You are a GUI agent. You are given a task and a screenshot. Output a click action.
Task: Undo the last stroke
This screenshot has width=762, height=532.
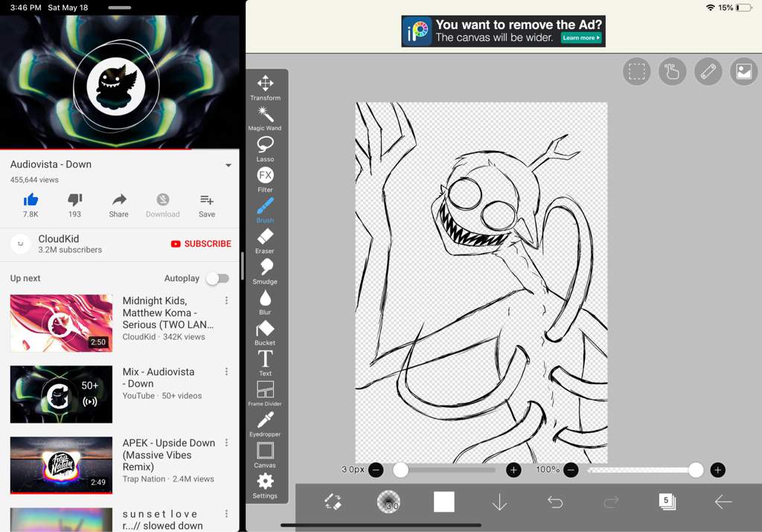coord(555,502)
